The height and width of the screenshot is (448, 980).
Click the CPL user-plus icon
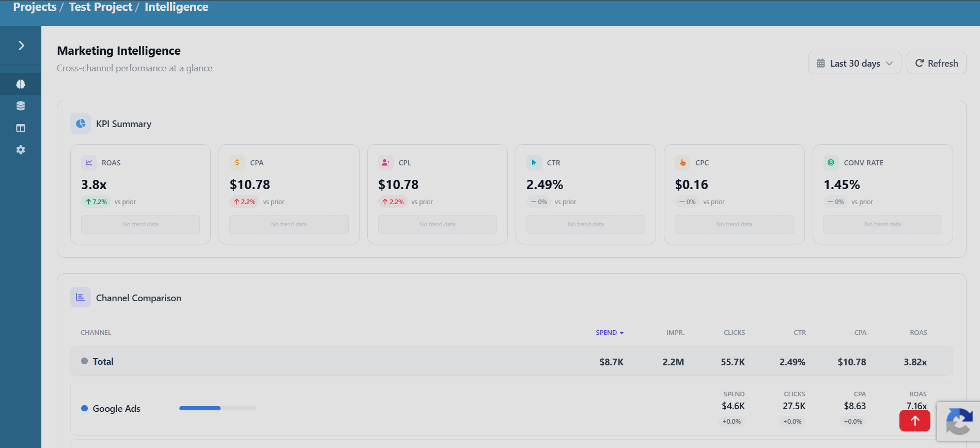pyautogui.click(x=386, y=162)
